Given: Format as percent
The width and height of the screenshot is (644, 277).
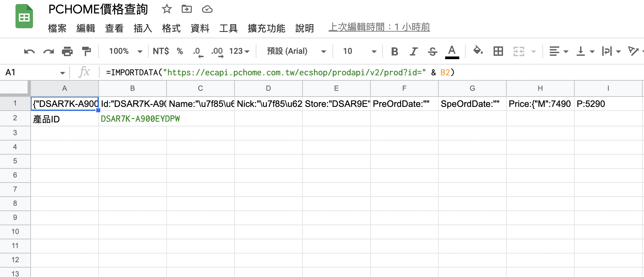Looking at the screenshot, I should (x=180, y=51).
